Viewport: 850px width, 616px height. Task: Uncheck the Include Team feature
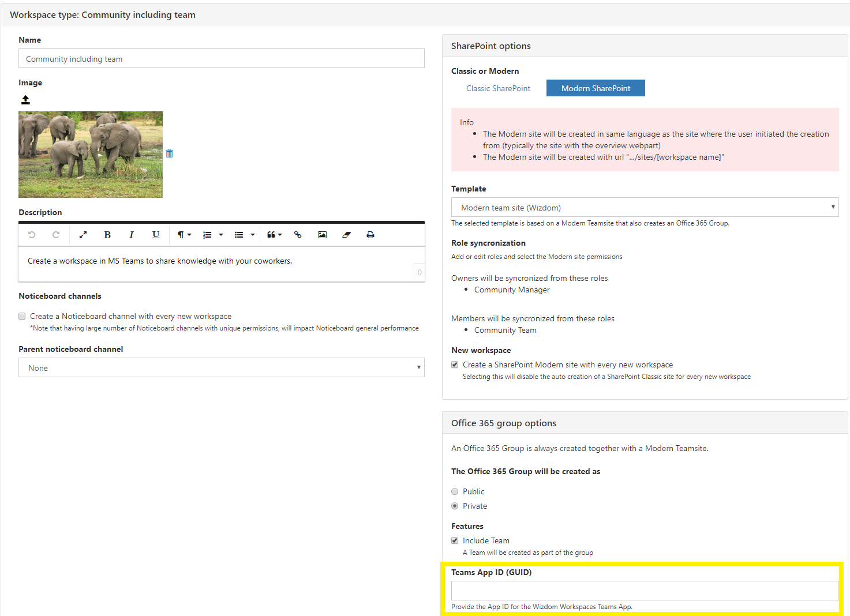[x=455, y=540]
